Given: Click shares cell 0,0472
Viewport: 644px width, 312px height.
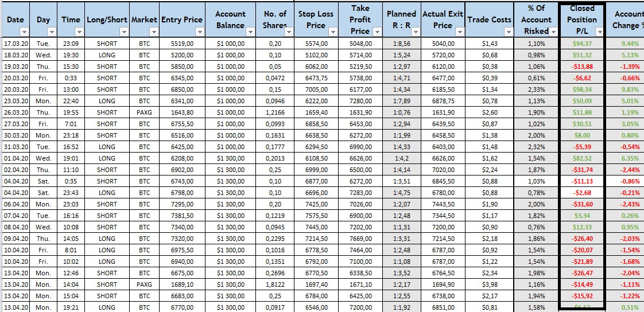Looking at the screenshot, I should point(275,78).
